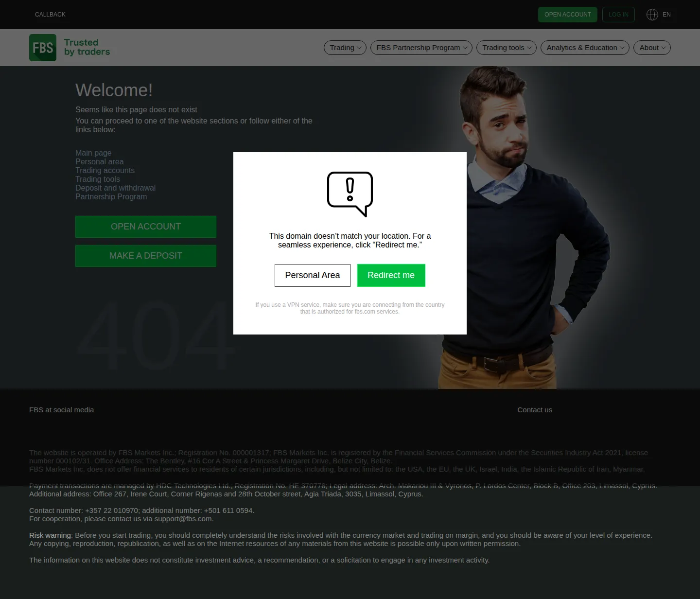Open Deposit and withdrawal link
This screenshot has width=700, height=599.
[116, 188]
